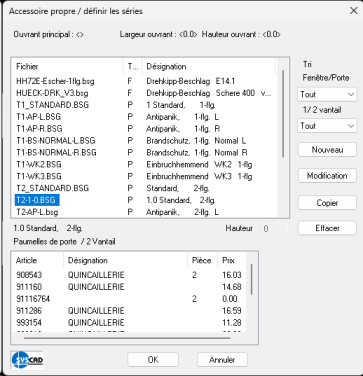Click the Pièce column header

coord(202,260)
